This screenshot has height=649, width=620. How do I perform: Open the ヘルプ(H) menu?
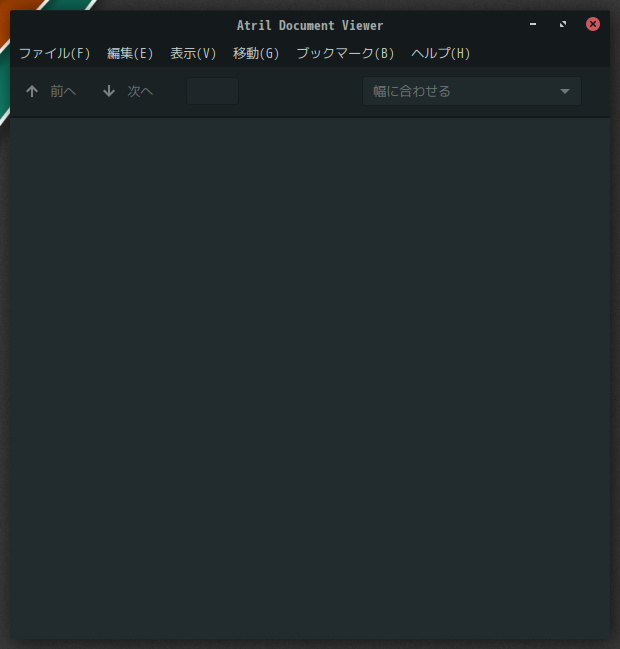coord(441,53)
